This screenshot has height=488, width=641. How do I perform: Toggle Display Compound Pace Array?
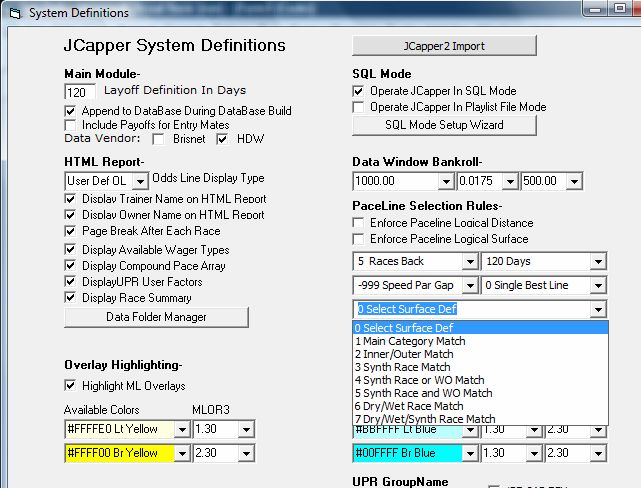pyautogui.click(x=70, y=266)
